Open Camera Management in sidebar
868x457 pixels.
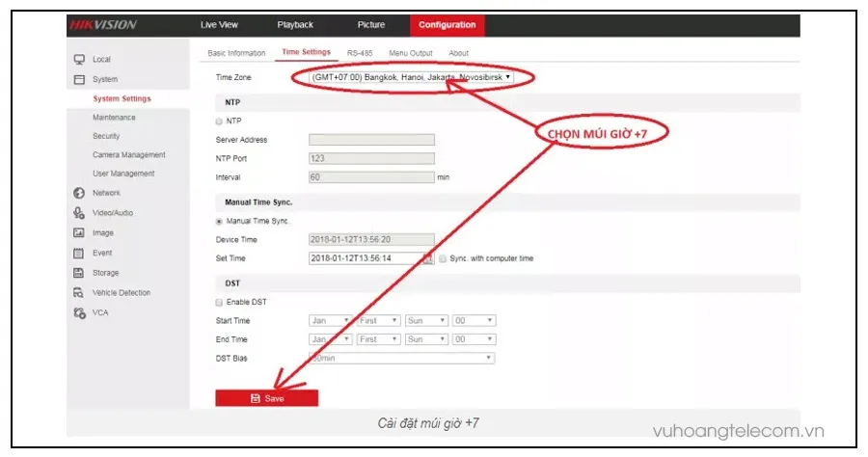click(129, 155)
